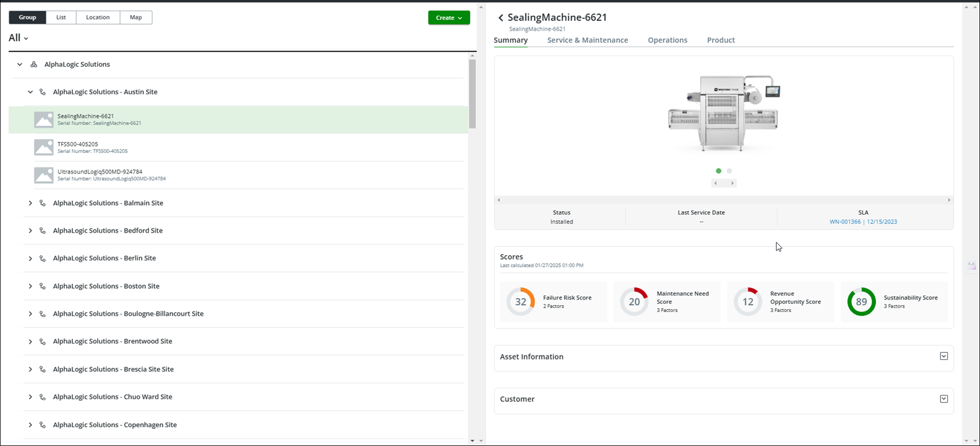Click the Balmain Site location icon

(43, 203)
